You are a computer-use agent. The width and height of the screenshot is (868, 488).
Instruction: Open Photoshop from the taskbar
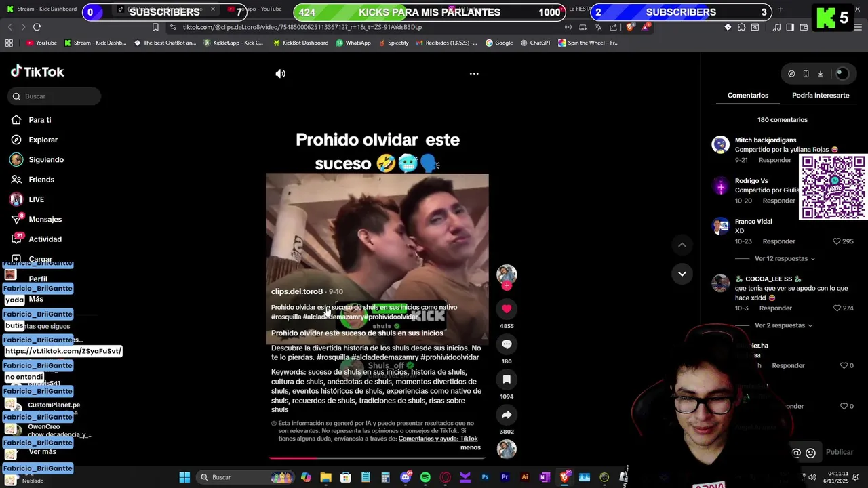click(485, 477)
